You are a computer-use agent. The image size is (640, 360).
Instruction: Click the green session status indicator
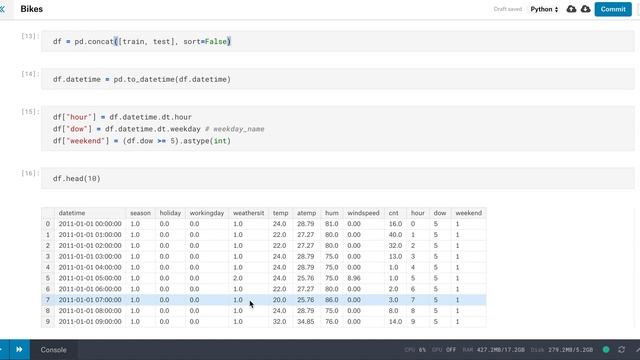point(606,349)
